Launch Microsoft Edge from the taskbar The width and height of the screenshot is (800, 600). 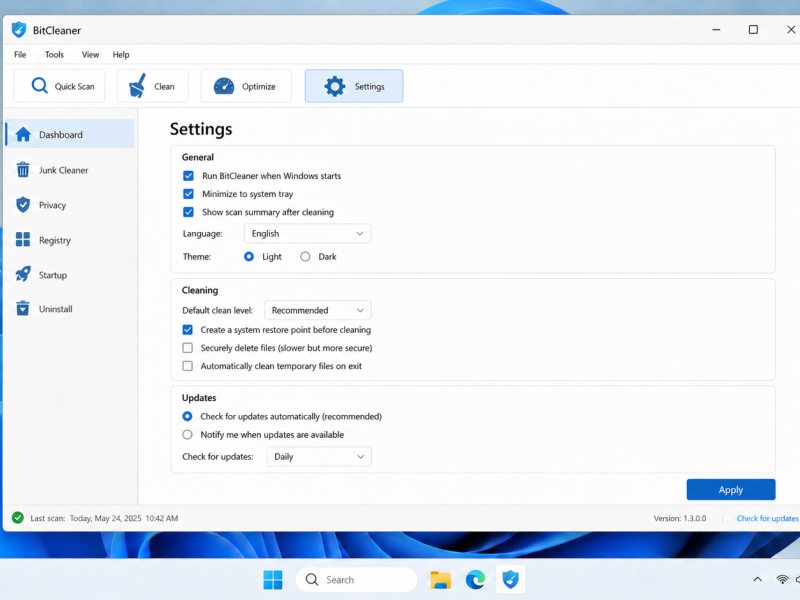[476, 580]
